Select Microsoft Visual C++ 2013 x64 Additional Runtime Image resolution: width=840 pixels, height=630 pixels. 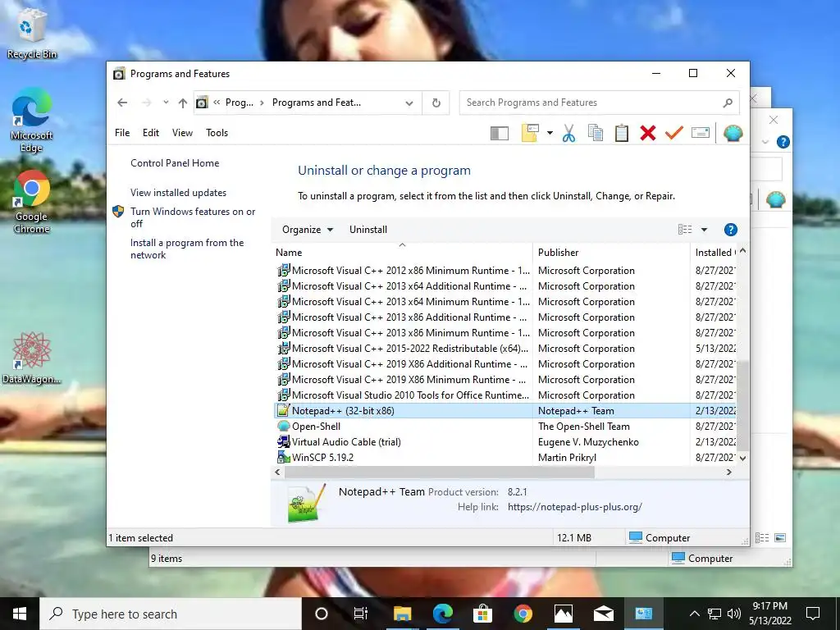504,286
